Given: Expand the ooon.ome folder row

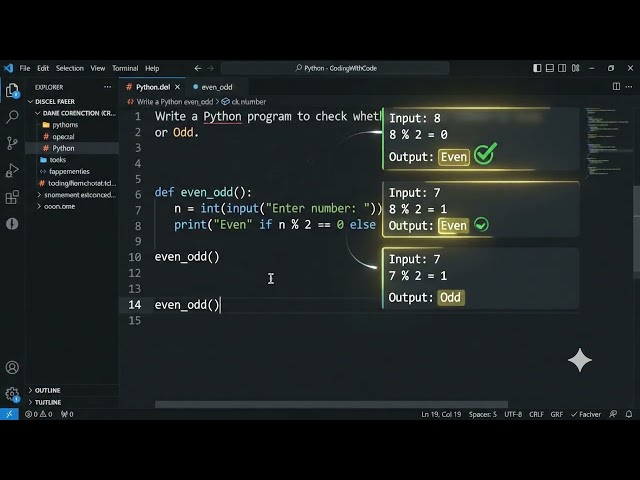Looking at the screenshot, I should pyautogui.click(x=56, y=206).
